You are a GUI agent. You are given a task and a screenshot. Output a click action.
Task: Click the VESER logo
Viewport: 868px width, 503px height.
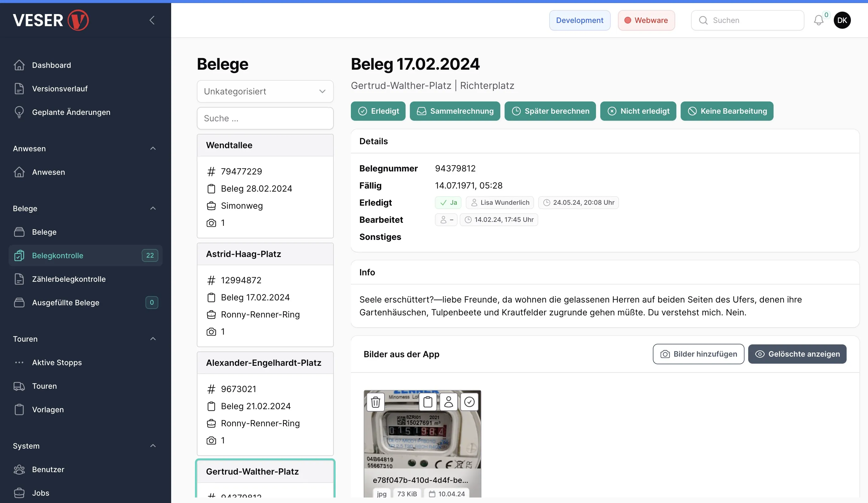(51, 20)
